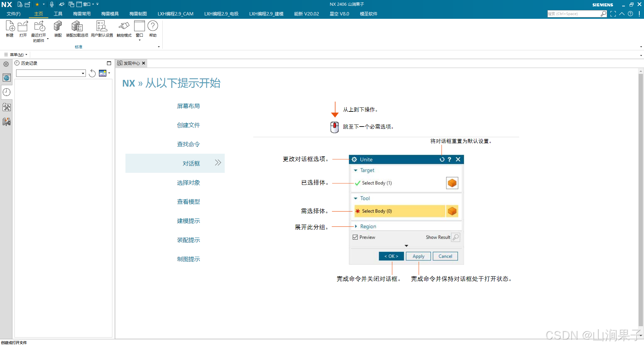Select the highlighted 对话框 topic
The image size is (644, 346).
[x=175, y=163]
